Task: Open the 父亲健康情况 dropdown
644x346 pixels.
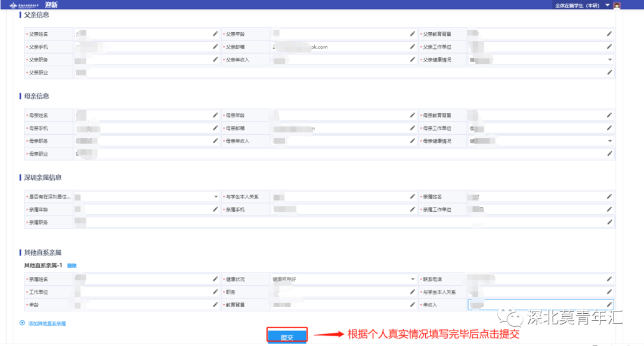Action: pos(609,60)
